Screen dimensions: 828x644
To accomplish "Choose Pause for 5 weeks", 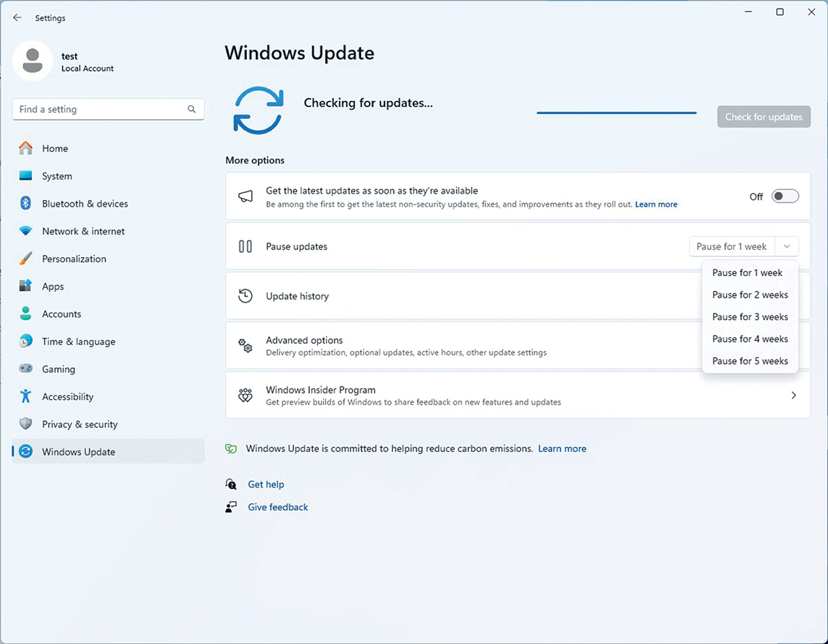I will (x=750, y=361).
